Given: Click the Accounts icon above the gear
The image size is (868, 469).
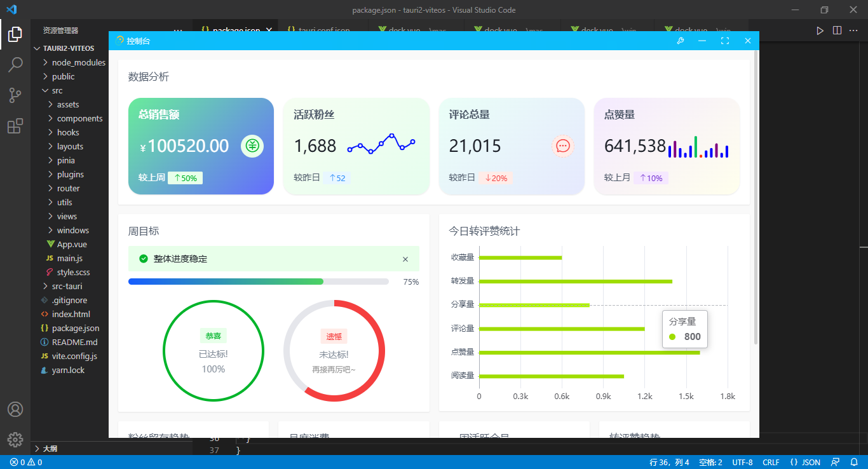Looking at the screenshot, I should coord(15,409).
